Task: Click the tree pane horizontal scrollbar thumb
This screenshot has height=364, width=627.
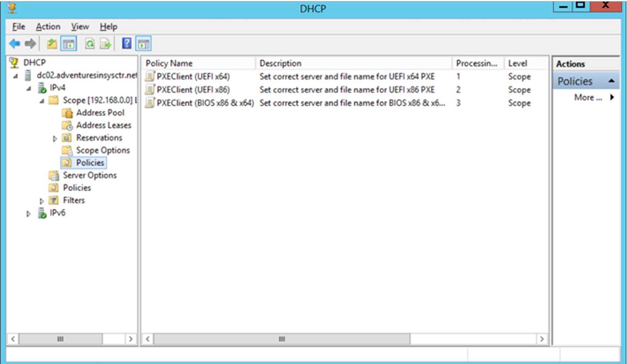Action: [x=60, y=339]
